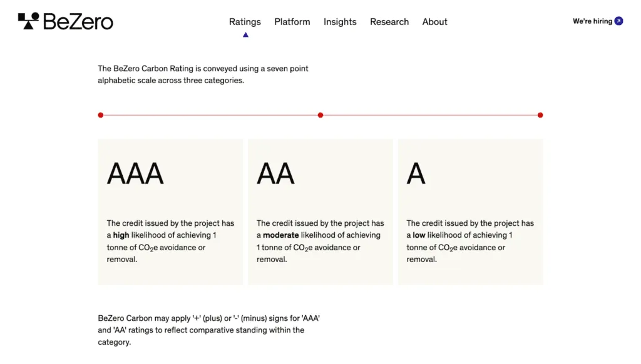Click the BeZero wordmark text
The width and height of the screenshot is (641, 364).
(78, 21)
